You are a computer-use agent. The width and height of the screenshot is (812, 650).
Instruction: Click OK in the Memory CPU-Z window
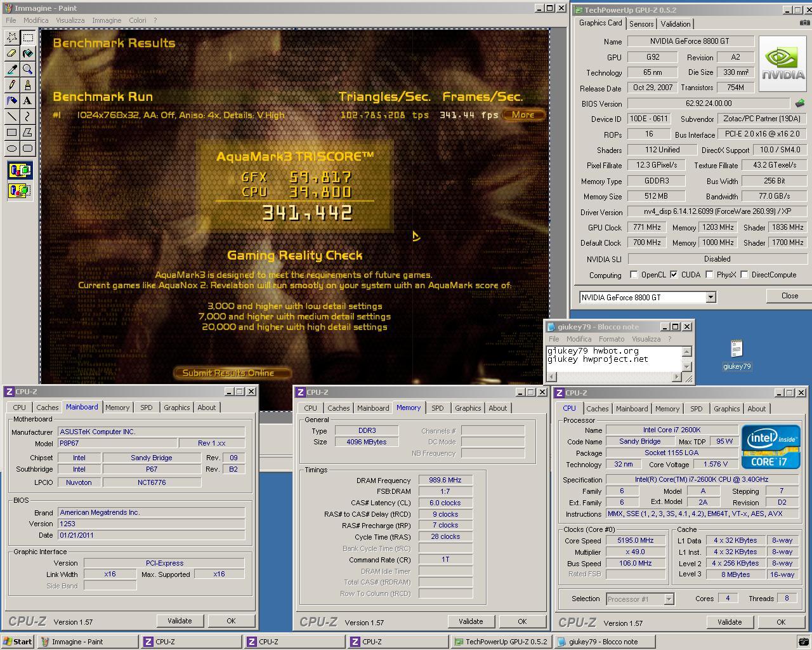(x=521, y=621)
